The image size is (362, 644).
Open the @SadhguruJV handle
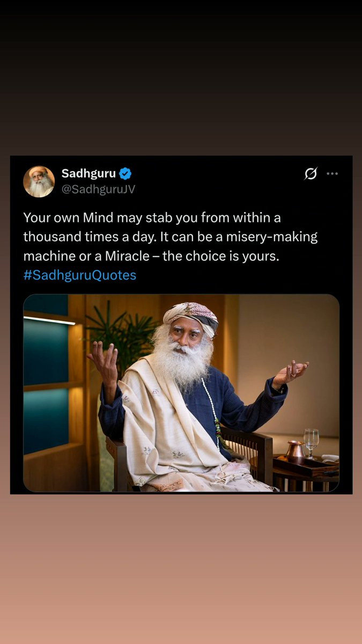pyautogui.click(x=98, y=189)
